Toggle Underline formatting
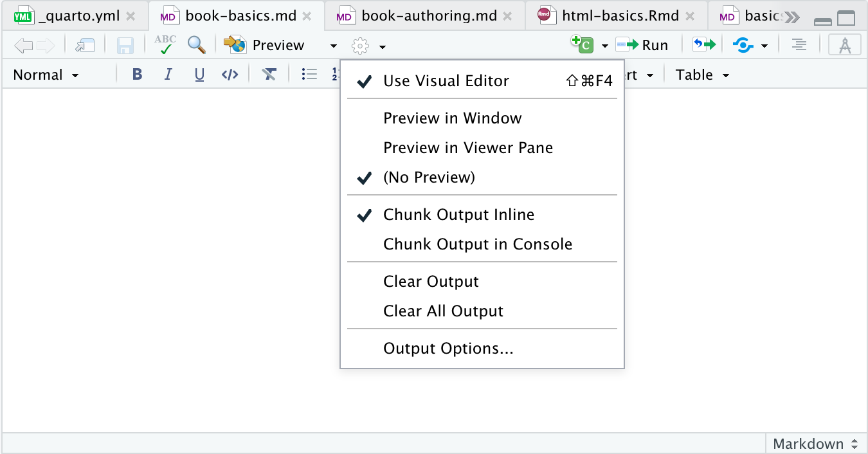Image resolution: width=868 pixels, height=454 pixels. coord(199,75)
